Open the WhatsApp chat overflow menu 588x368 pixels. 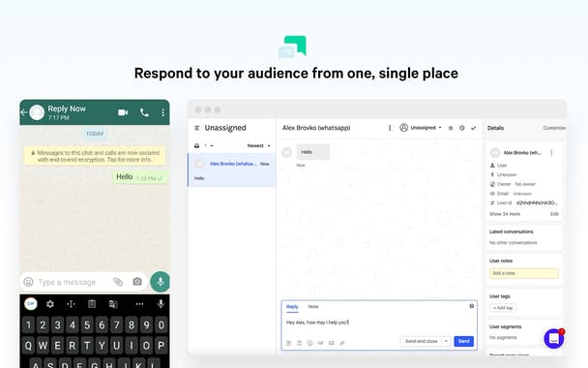(162, 112)
